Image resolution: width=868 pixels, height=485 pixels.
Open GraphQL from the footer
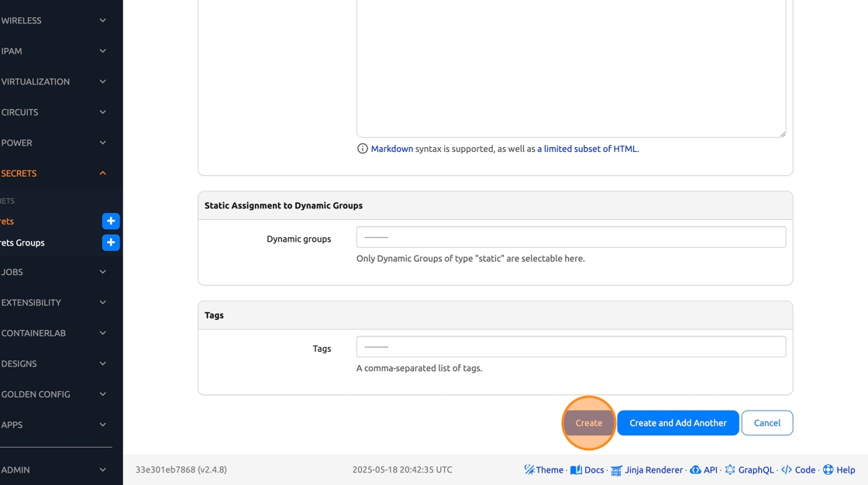click(749, 470)
